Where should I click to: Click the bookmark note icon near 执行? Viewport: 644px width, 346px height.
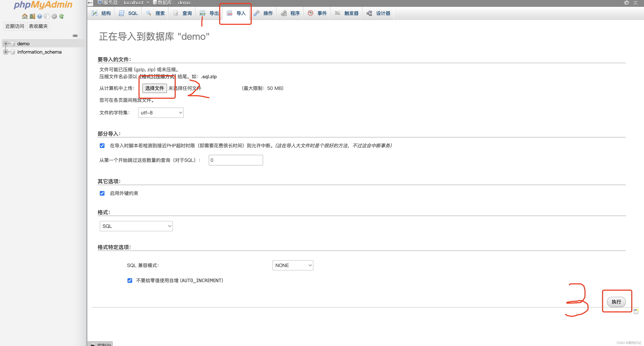point(636,311)
